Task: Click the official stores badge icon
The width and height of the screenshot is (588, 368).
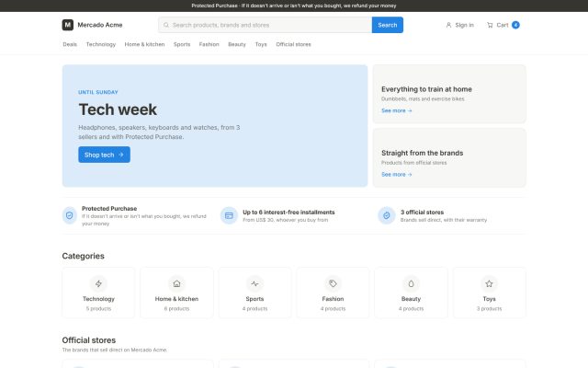Action: (x=386, y=215)
